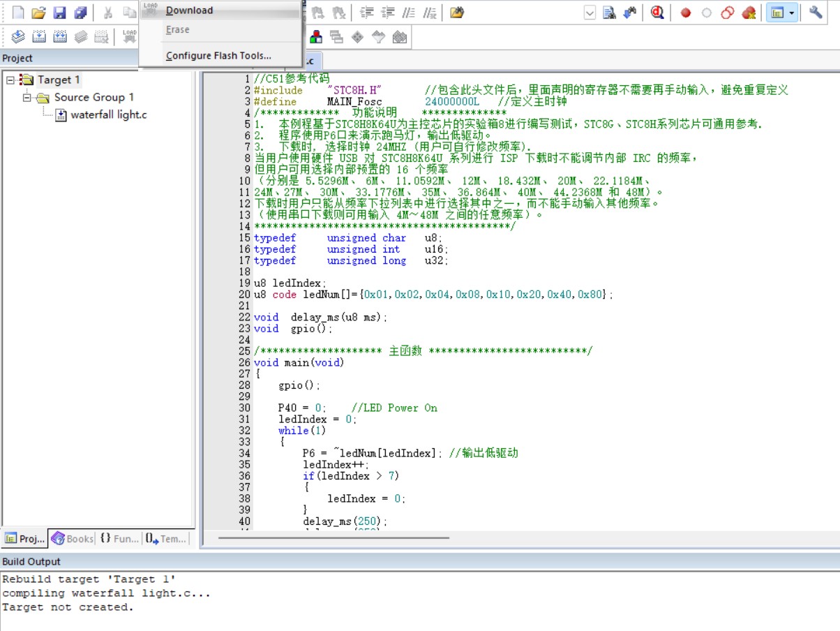The height and width of the screenshot is (631, 840).
Task: Rebuild all target files
Action: point(60,36)
